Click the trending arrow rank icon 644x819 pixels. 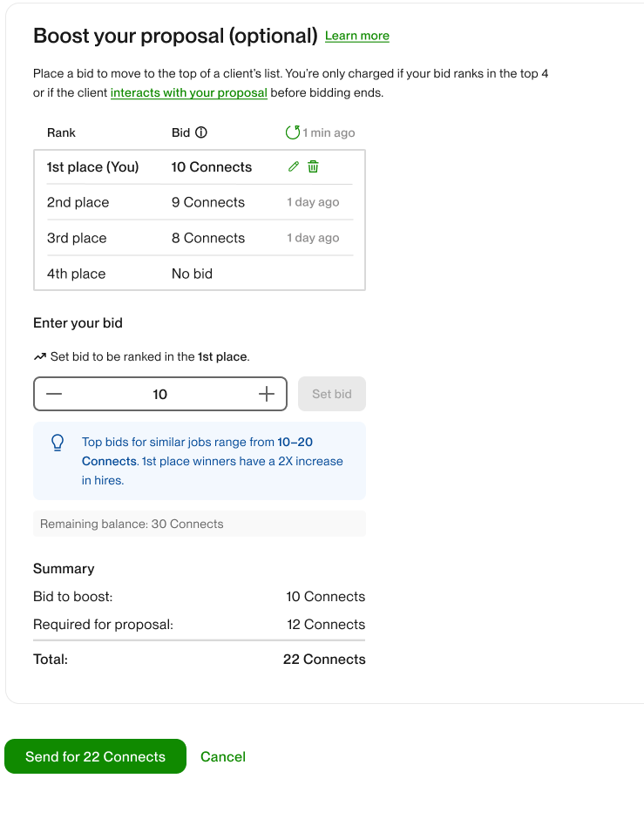(39, 356)
